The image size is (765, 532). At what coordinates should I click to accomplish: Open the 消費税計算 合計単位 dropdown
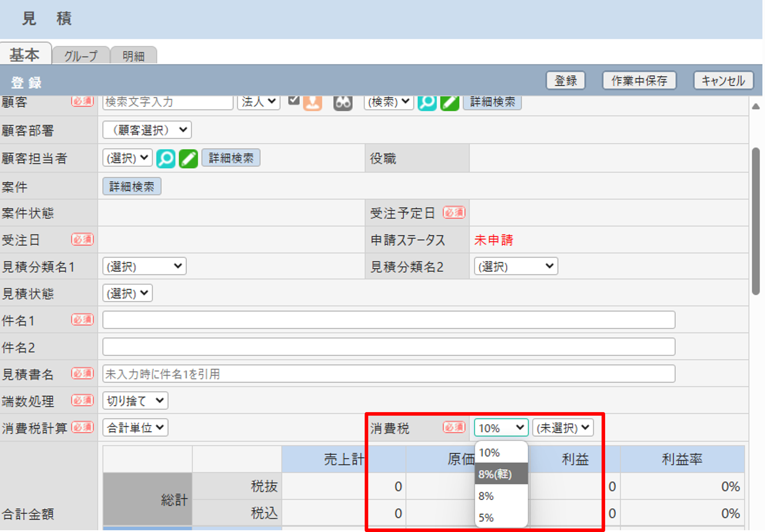pos(135,428)
